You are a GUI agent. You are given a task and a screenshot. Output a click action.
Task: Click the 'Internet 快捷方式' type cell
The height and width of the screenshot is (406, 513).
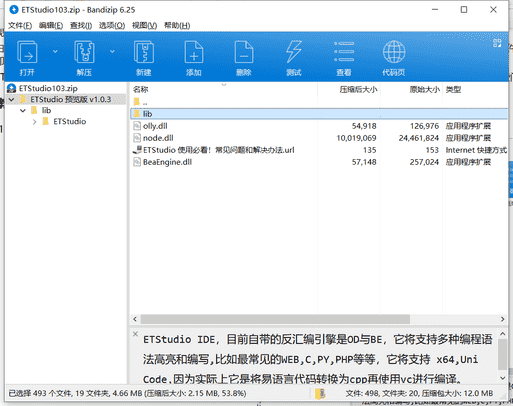pyautogui.click(x=476, y=150)
